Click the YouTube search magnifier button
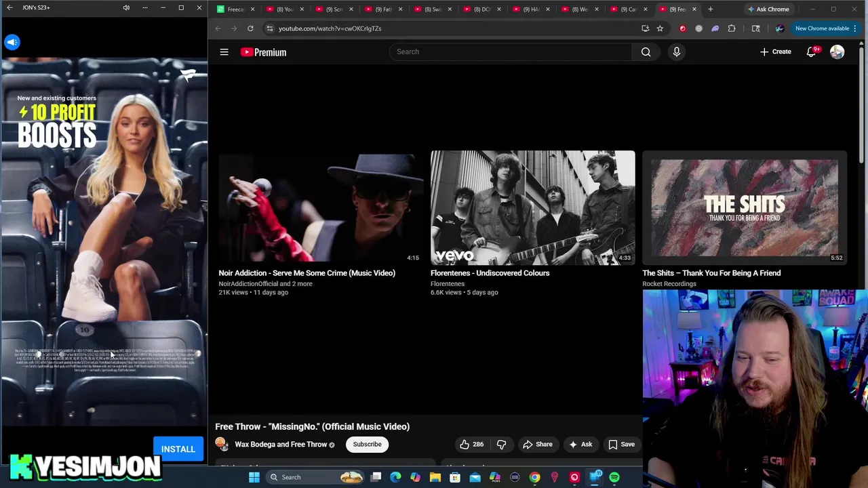 [x=646, y=52]
